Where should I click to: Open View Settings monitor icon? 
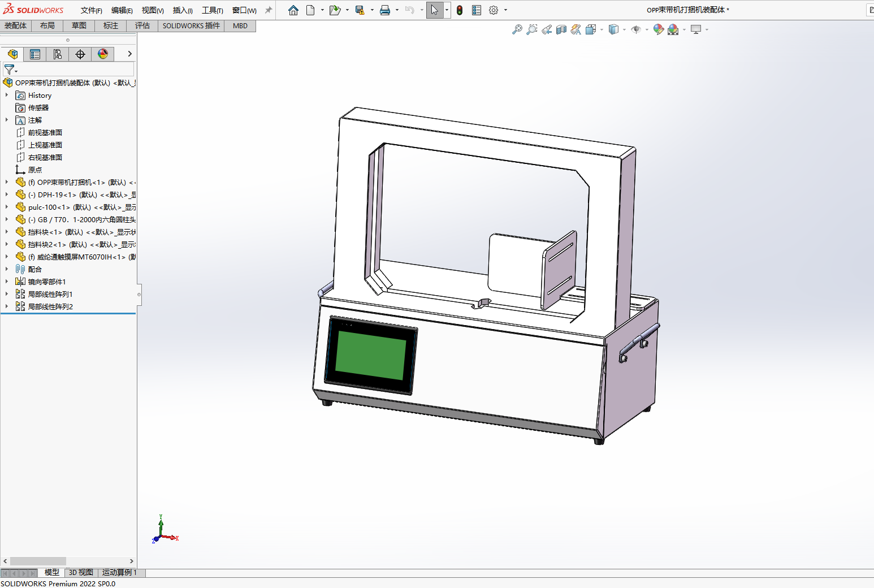(x=696, y=29)
